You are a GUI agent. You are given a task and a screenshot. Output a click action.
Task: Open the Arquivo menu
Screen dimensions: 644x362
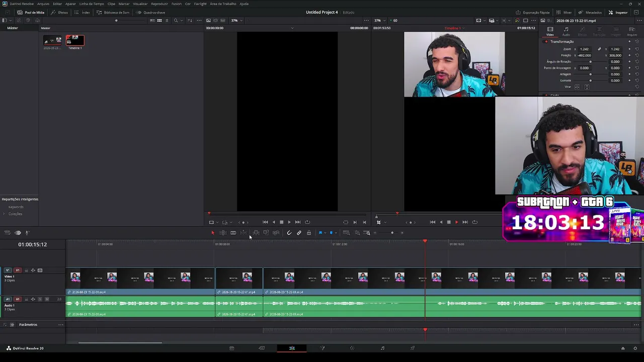click(43, 4)
